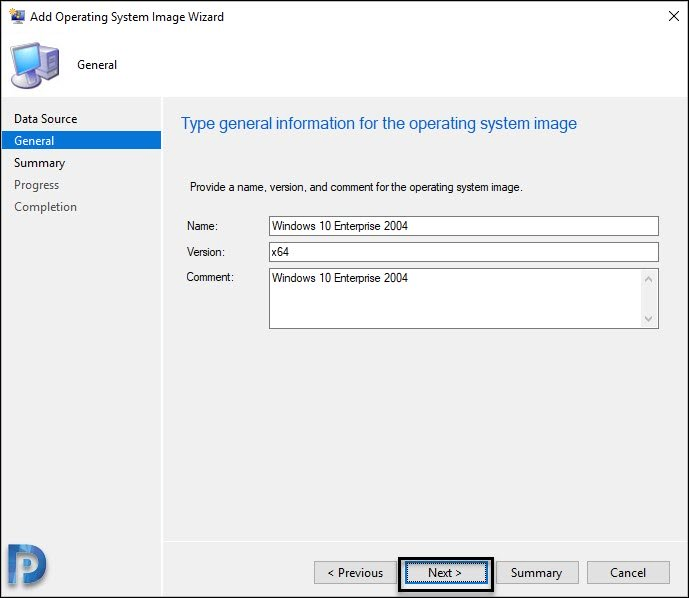
Task: Close the Add Operating System Image Wizard
Action: pos(673,16)
